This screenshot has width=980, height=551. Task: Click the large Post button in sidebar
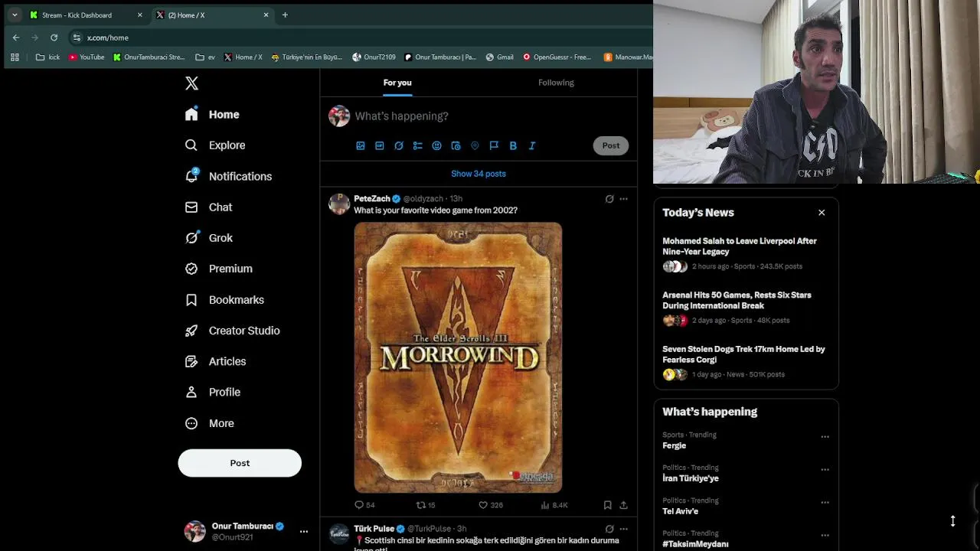point(240,463)
